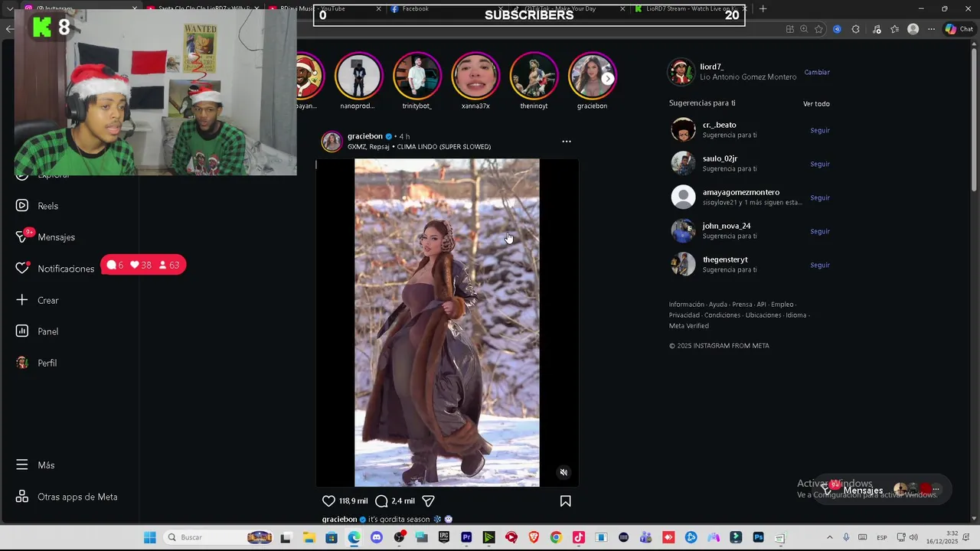Click Cambiar to switch account
The width and height of the screenshot is (980, 551).
817,72
